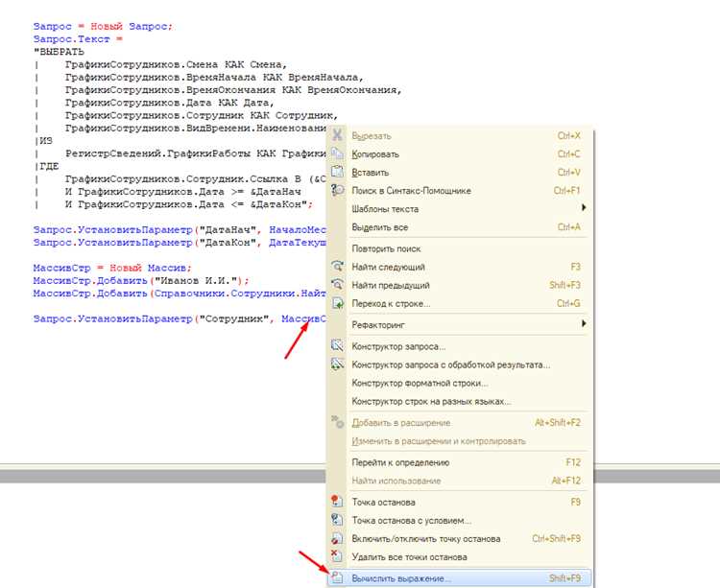Click the clipboard icon beside Вставить

pyautogui.click(x=337, y=172)
